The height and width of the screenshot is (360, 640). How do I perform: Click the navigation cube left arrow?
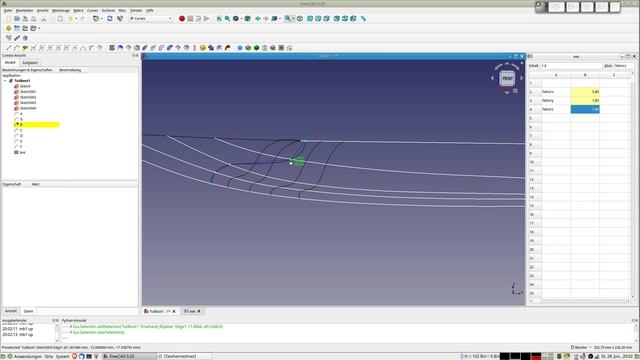tap(492, 78)
